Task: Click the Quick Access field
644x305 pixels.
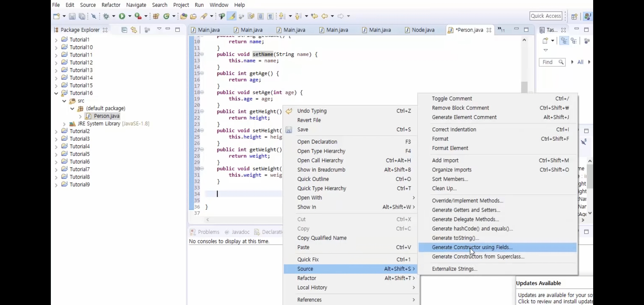Action: [546, 16]
